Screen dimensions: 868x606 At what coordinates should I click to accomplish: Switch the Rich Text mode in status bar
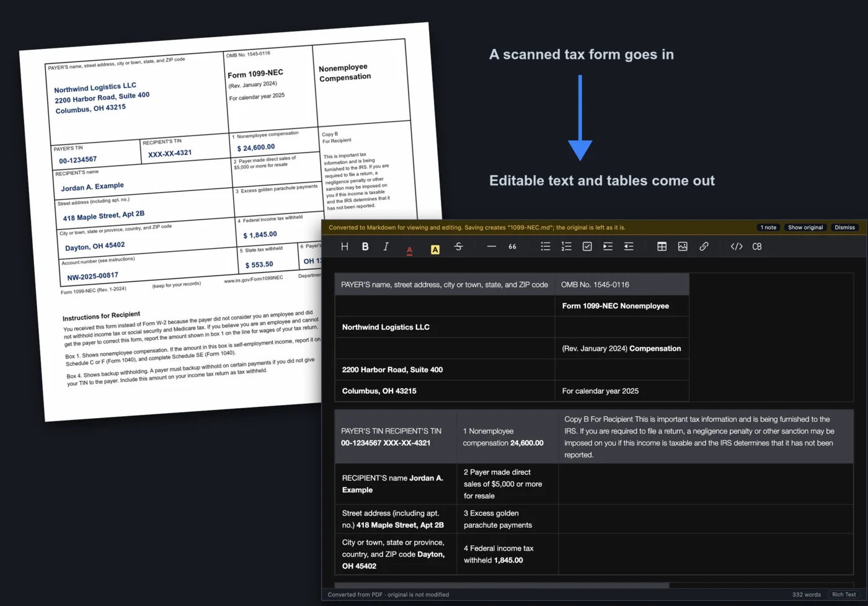point(844,594)
